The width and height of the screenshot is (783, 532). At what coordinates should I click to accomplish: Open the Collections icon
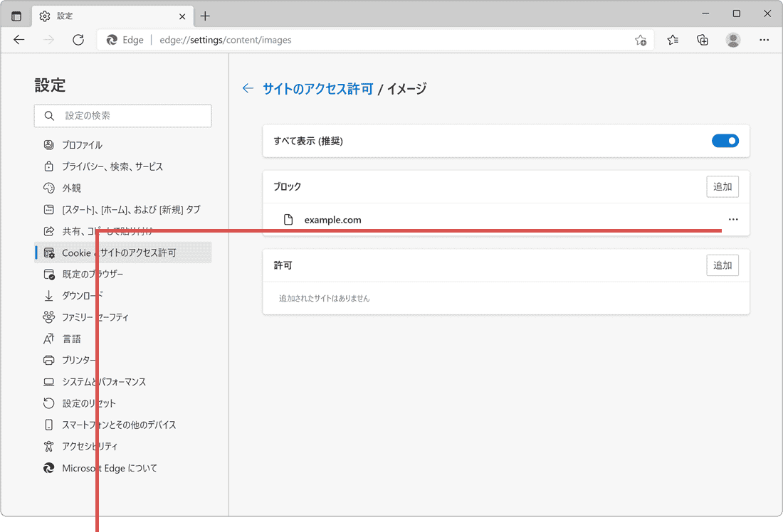click(x=703, y=40)
